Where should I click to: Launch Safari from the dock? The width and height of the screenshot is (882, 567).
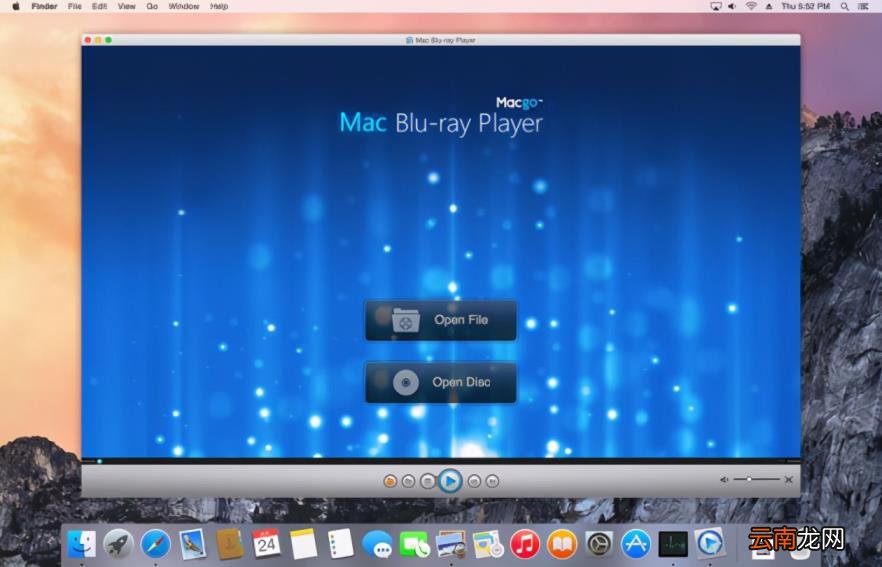pos(155,544)
